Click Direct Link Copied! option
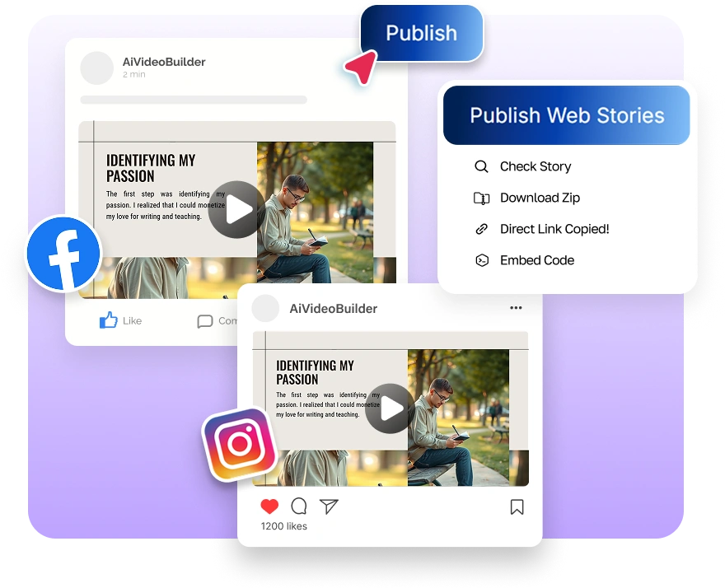Image resolution: width=725 pixels, height=588 pixels. (554, 229)
